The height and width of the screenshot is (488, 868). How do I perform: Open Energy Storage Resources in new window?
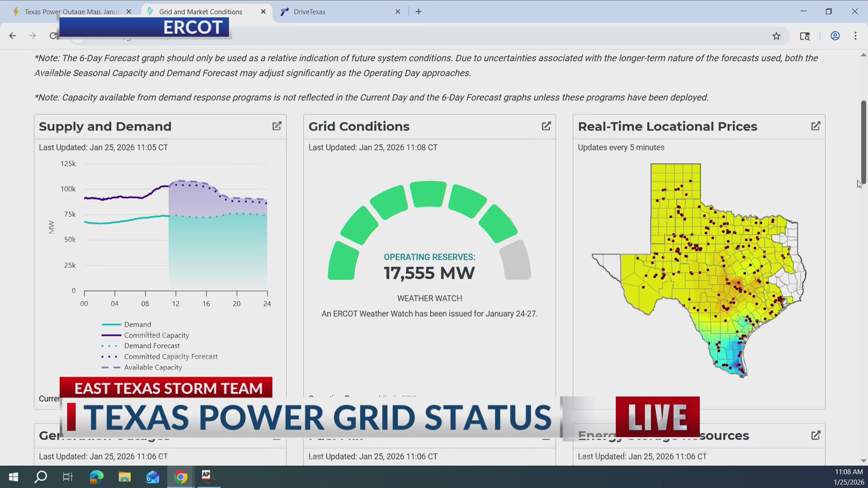click(816, 435)
